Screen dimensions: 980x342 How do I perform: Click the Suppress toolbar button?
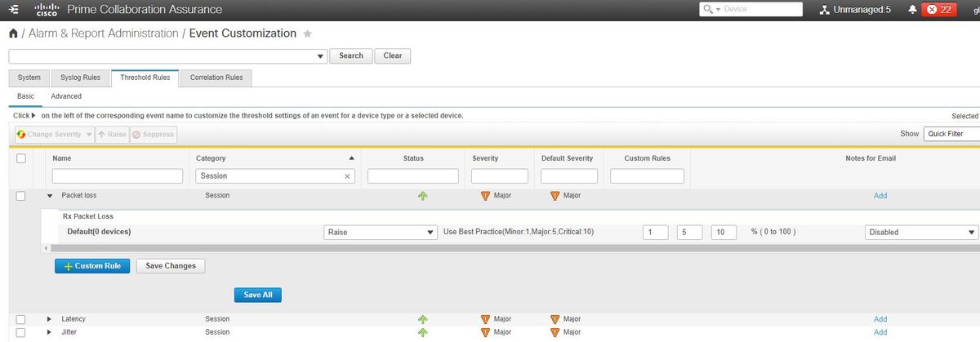point(154,134)
